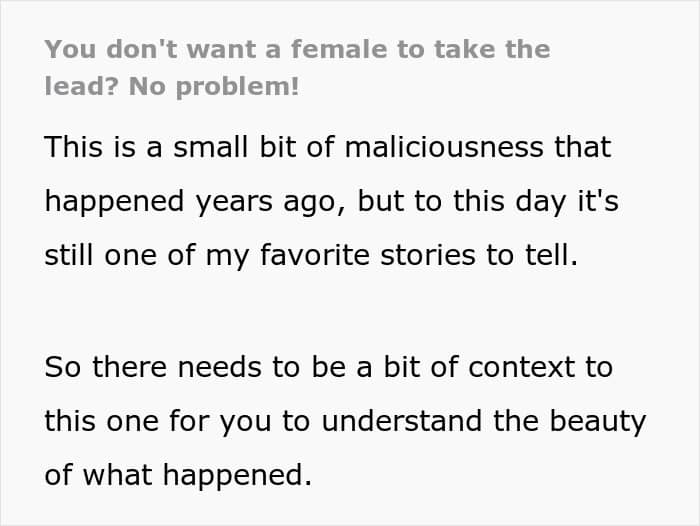Click the phrase "stories to tell."

point(479,255)
